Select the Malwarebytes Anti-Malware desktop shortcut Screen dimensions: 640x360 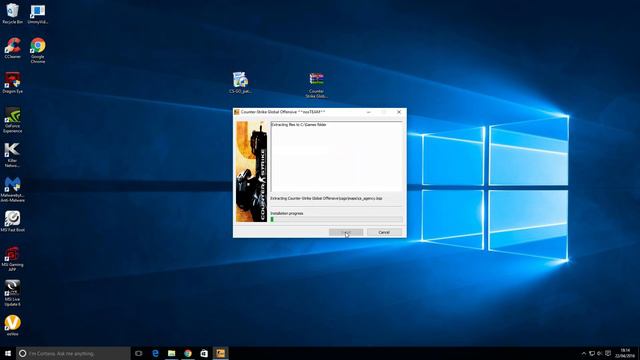click(x=12, y=189)
